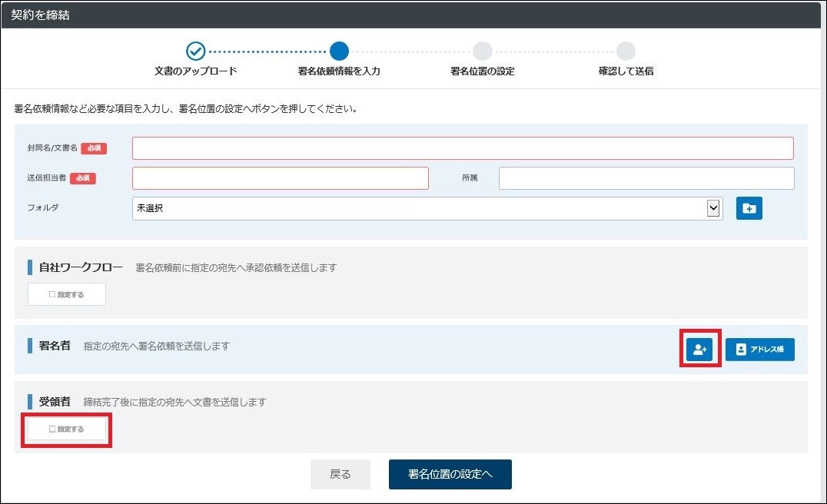Proceed with 署名位置の設定へ button
Image resolution: width=827 pixels, height=504 pixels.
(450, 474)
